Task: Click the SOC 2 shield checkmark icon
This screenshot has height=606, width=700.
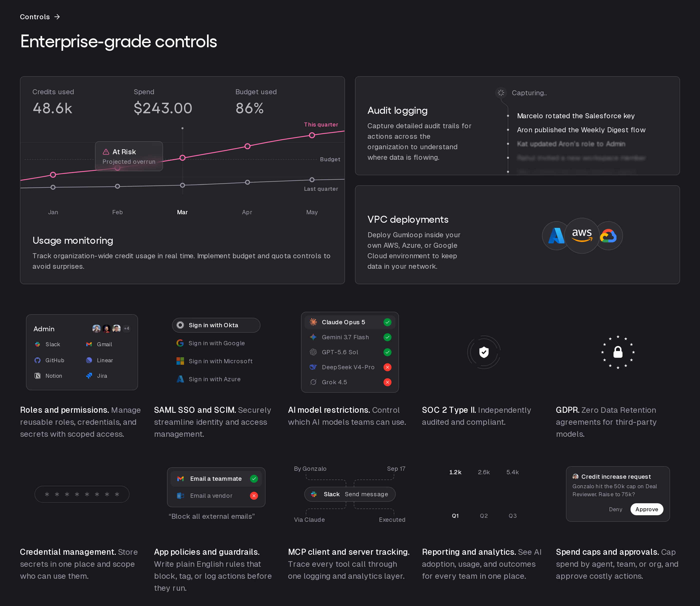Action: pyautogui.click(x=484, y=352)
